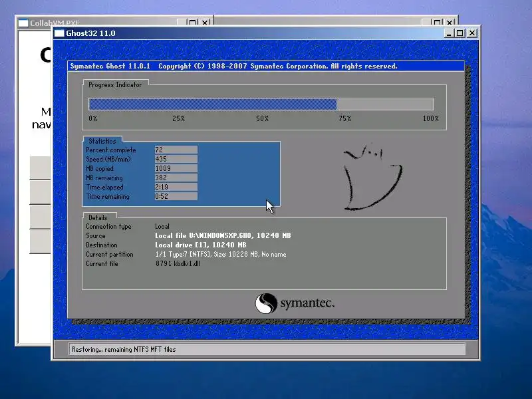
Task: Click the source file WINDOWSXP.GHO text
Action: pos(223,235)
